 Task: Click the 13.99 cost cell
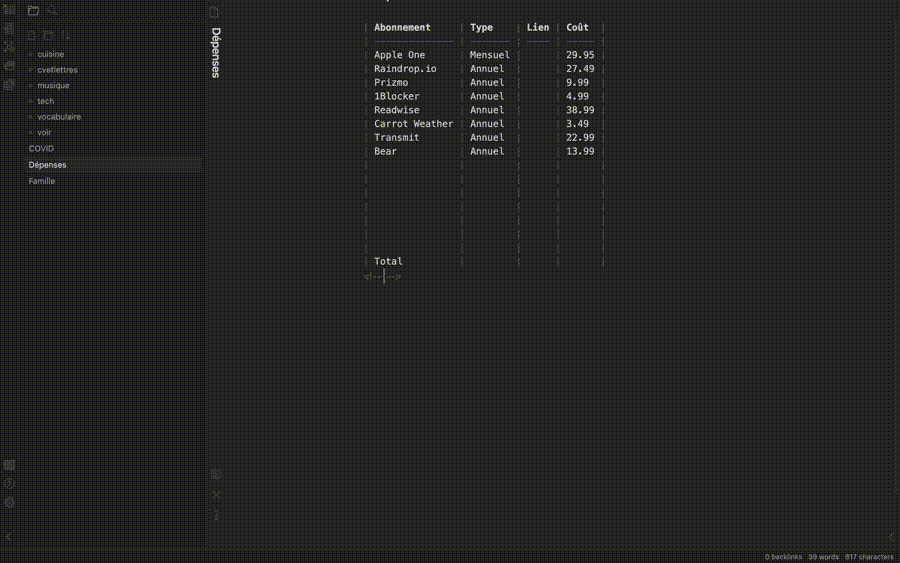click(x=580, y=152)
